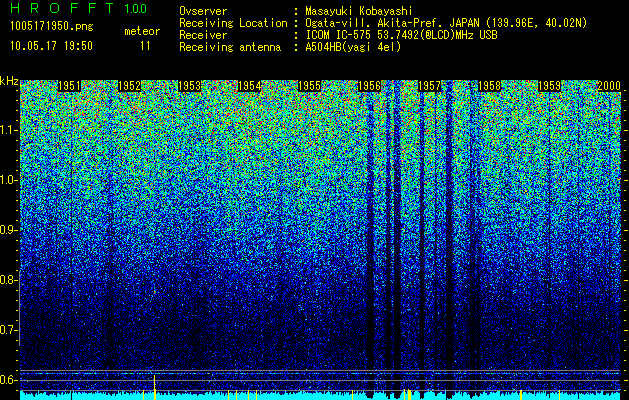Screen dimensions: 629x400
Task: Click the 'Receiver' field label
Action: pos(203,35)
